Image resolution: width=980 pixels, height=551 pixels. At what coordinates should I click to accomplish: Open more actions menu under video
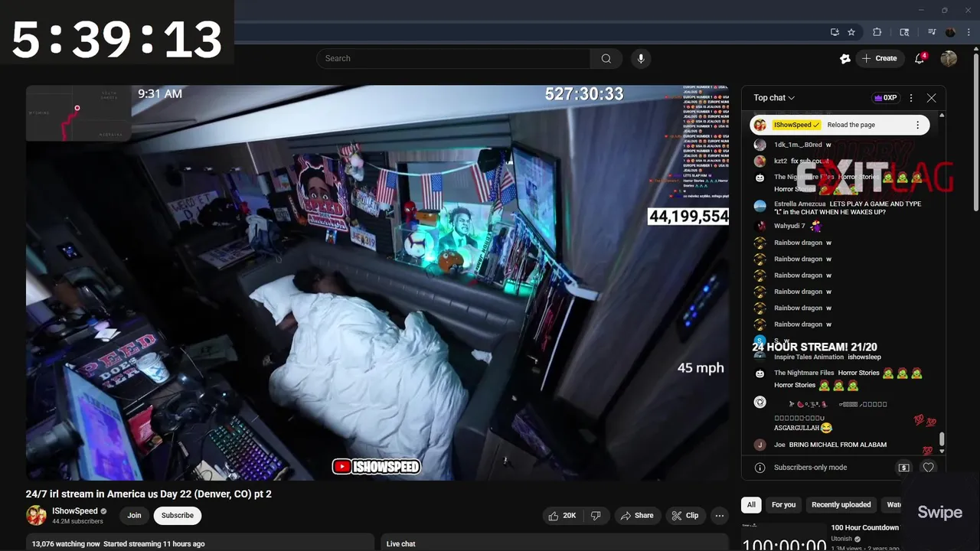coord(720,516)
